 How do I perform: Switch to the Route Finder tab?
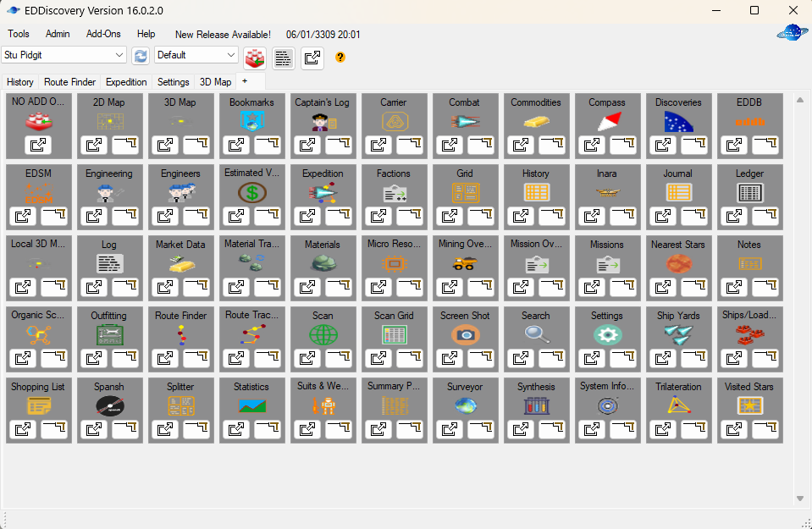(x=70, y=82)
